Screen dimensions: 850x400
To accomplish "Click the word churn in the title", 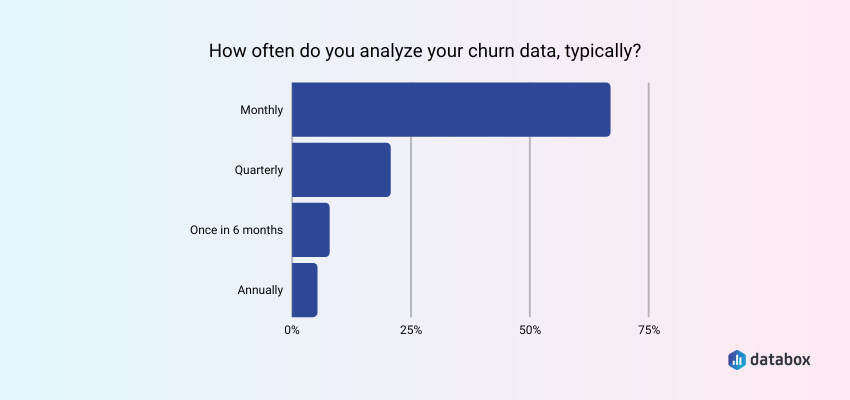I will [x=473, y=50].
